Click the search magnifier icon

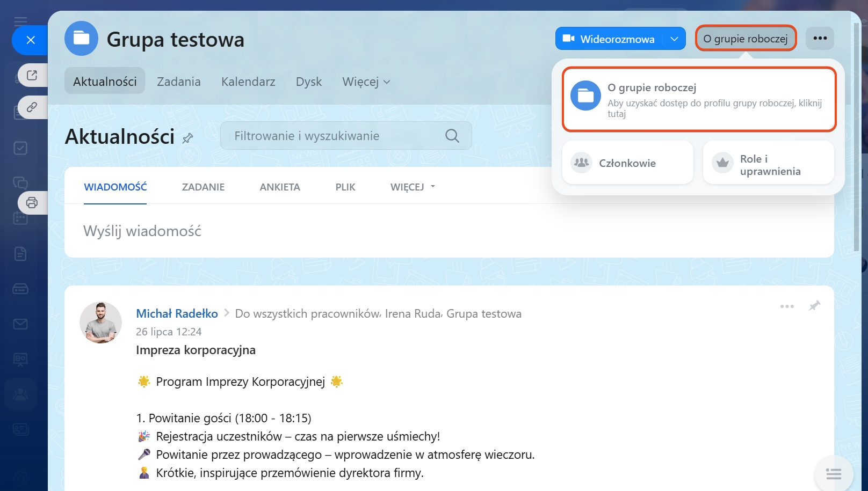pyautogui.click(x=452, y=136)
